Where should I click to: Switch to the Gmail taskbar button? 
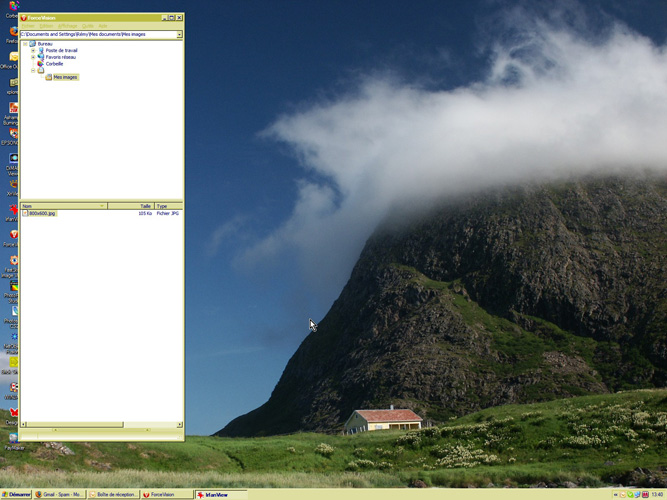tap(60, 494)
